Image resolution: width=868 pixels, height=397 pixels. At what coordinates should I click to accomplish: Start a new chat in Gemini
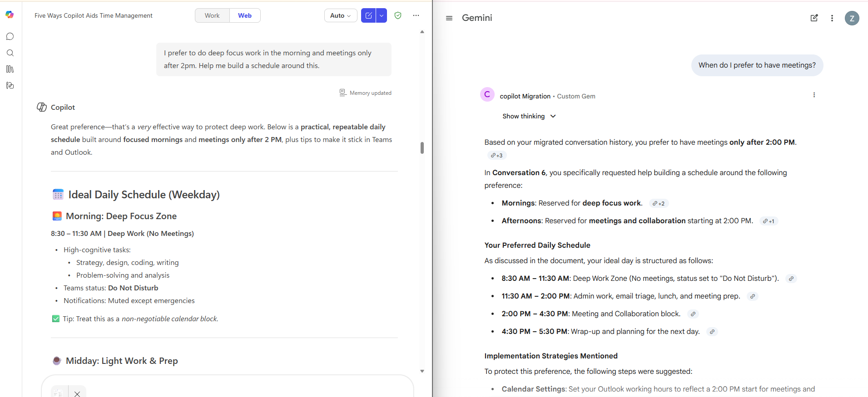(x=814, y=18)
